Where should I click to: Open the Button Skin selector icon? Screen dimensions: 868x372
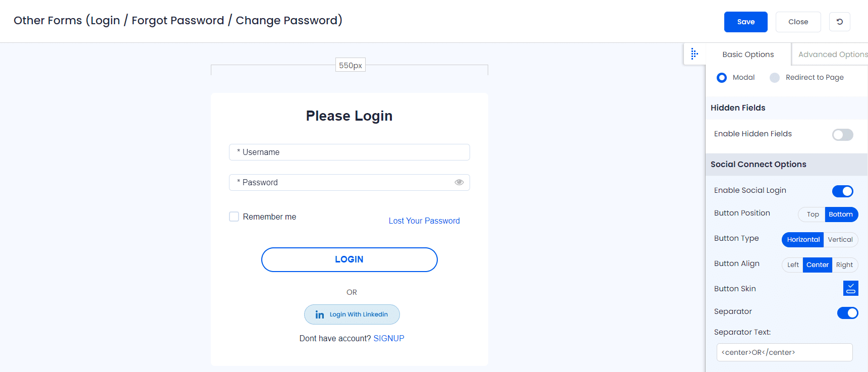pyautogui.click(x=850, y=288)
